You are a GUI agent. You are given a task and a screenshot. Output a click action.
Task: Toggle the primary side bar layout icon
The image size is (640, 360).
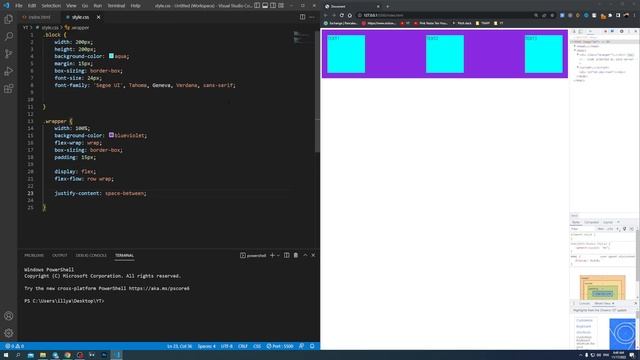pyautogui.click(x=257, y=6)
